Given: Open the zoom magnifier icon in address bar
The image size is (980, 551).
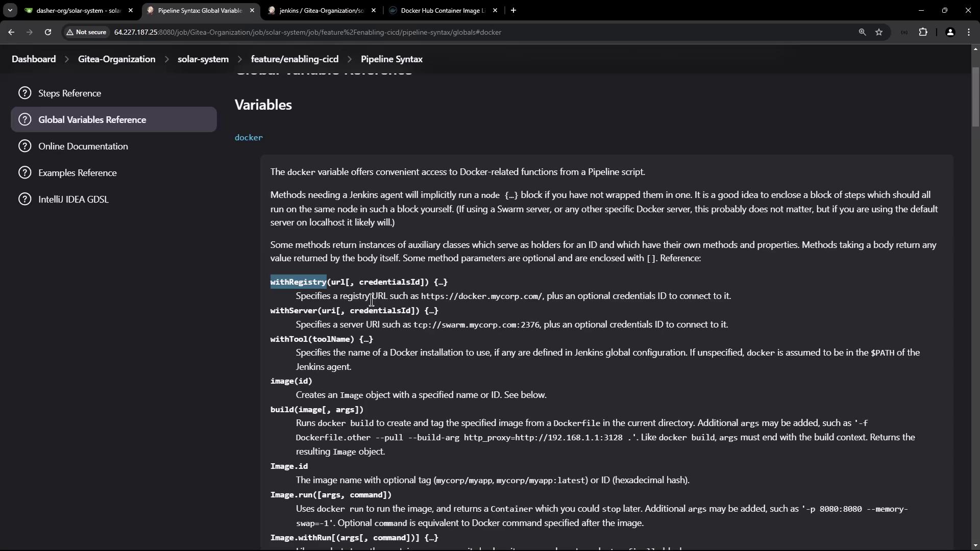Looking at the screenshot, I should 862,32.
